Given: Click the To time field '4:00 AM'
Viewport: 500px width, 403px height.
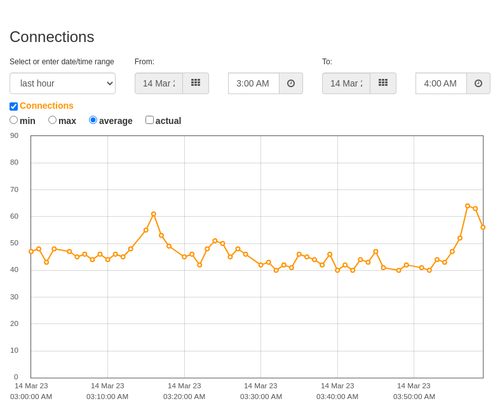Looking at the screenshot, I should pyautogui.click(x=441, y=83).
